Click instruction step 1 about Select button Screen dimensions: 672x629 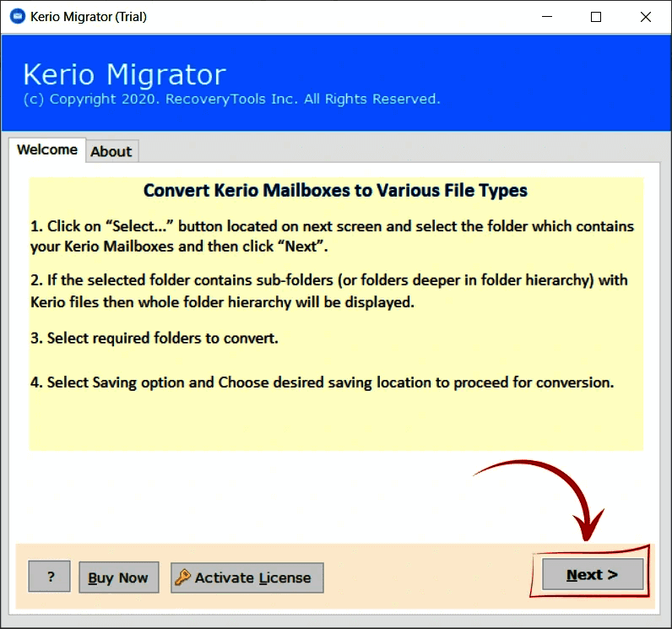332,236
